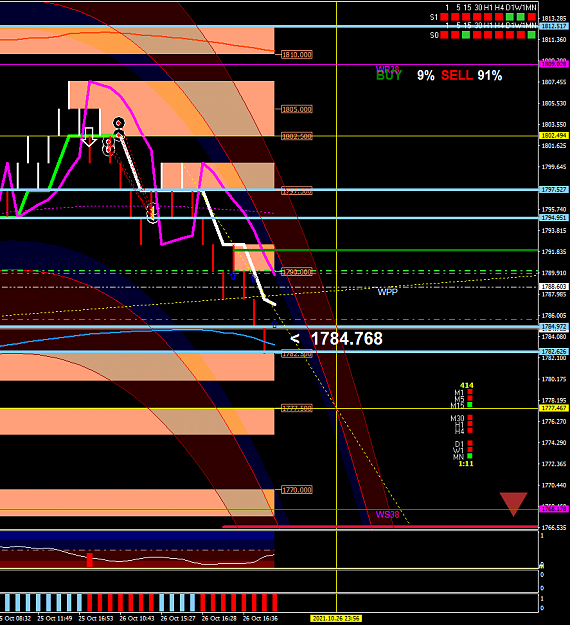The width and height of the screenshot is (570, 625).
Task: Click the blue 1794.951 price axis tag
Action: (554, 218)
